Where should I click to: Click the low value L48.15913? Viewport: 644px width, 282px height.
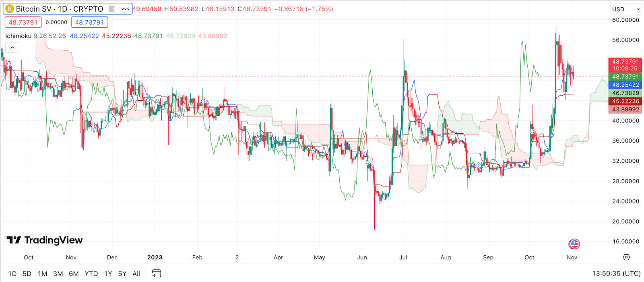[218, 9]
